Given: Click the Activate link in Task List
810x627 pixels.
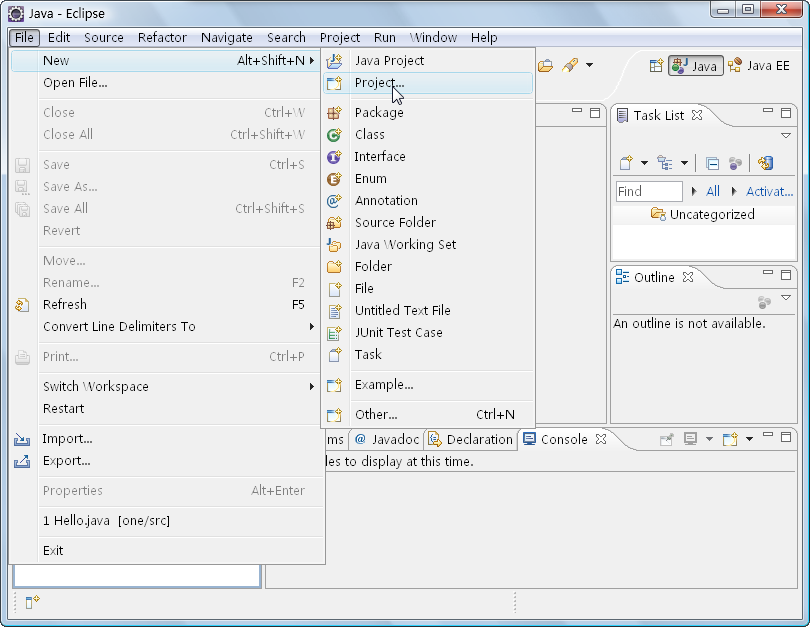Looking at the screenshot, I should (769, 191).
